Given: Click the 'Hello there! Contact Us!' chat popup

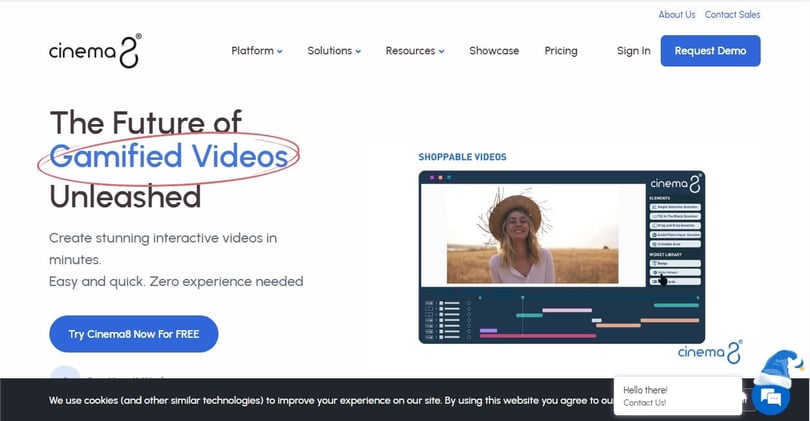Looking at the screenshot, I should coord(678,396).
